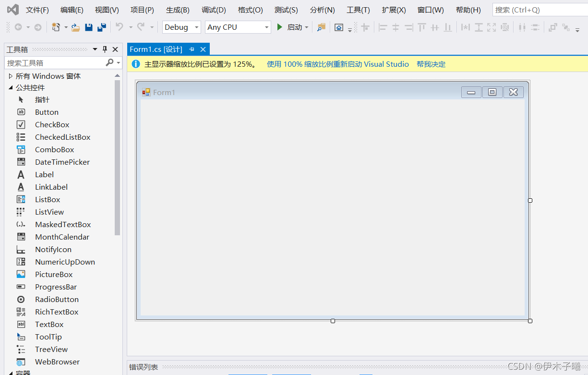Click restart Visual Studio at 100% scaling link
588x375 pixels.
click(x=338, y=64)
